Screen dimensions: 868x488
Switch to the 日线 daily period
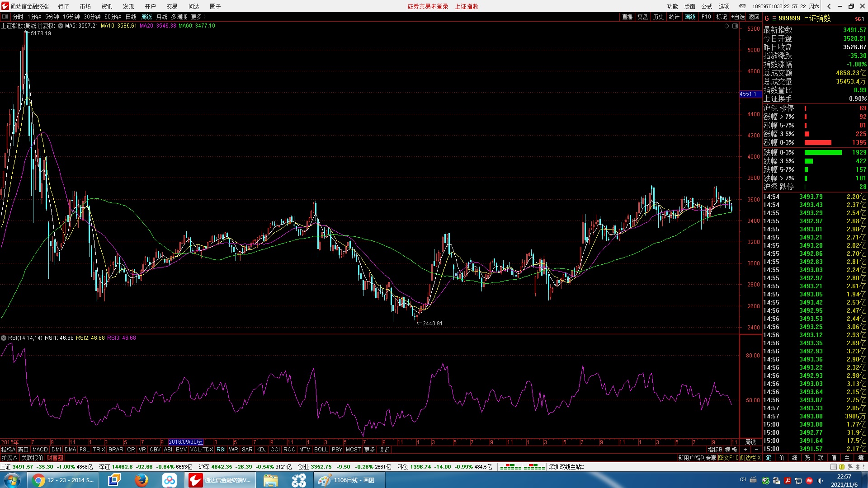pos(131,17)
